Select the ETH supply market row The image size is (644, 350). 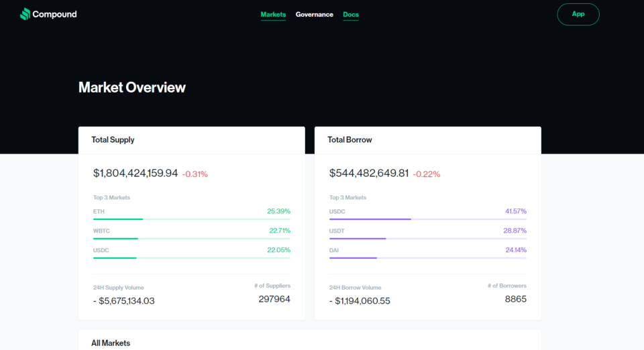pos(191,214)
